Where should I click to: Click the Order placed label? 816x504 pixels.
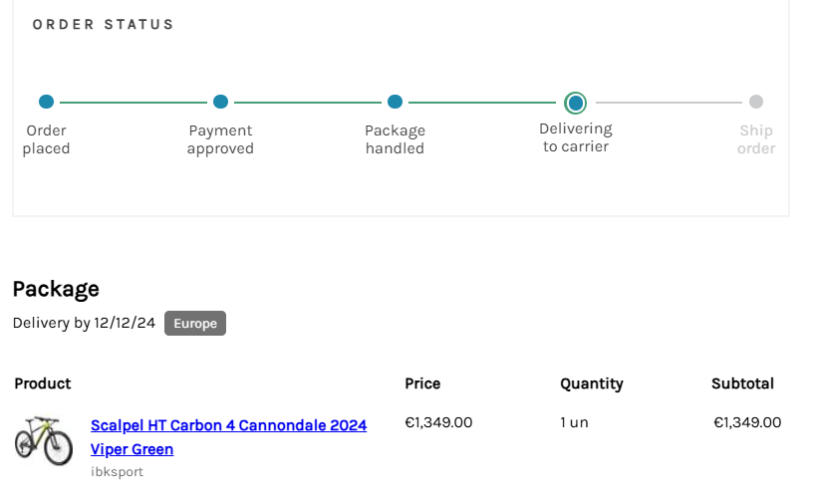point(46,139)
